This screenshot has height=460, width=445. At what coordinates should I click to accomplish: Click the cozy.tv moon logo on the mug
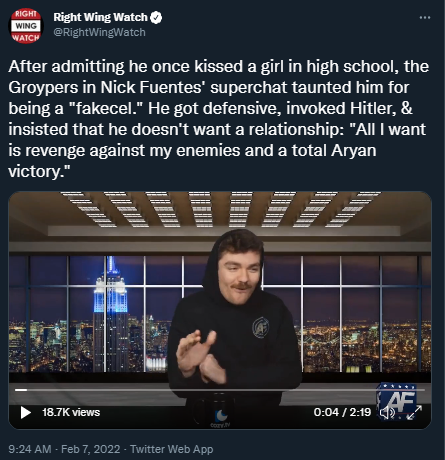point(221,416)
